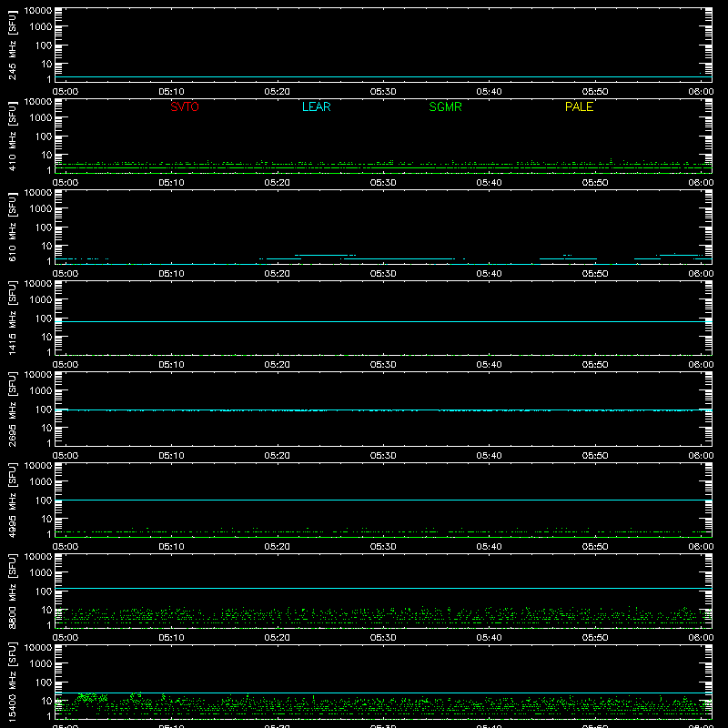Viewport: 728px width, 728px height.
Task: Click the 10000 y-tick of the 8800 MHz panel
Action: [38, 557]
